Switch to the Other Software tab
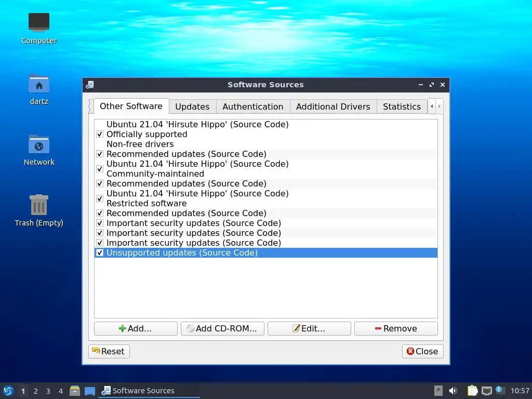The height and width of the screenshot is (399, 532). [x=131, y=106]
